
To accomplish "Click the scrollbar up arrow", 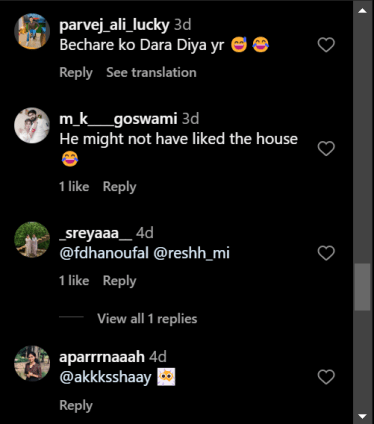I will pyautogui.click(x=362, y=11).
